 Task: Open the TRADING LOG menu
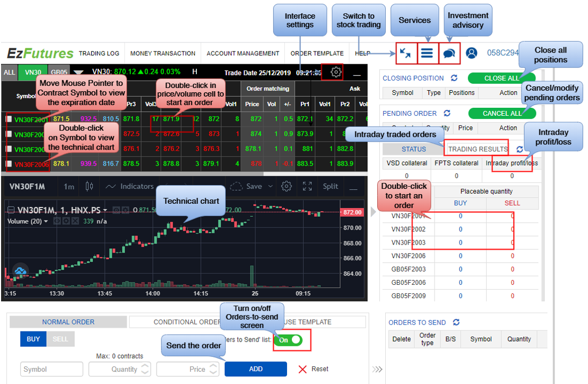click(99, 53)
